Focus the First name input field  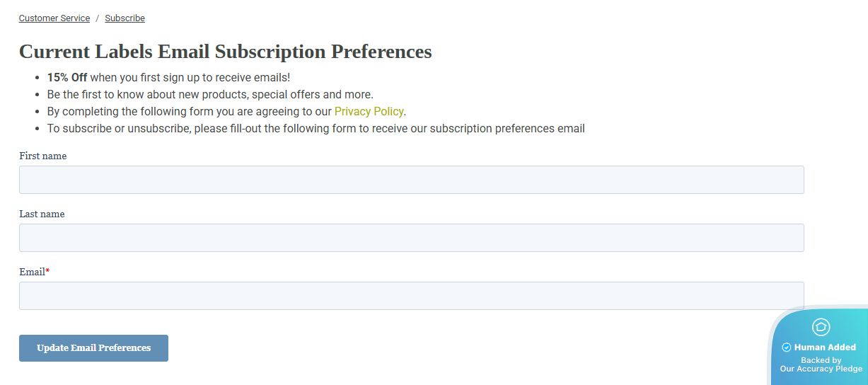pyautogui.click(x=411, y=180)
